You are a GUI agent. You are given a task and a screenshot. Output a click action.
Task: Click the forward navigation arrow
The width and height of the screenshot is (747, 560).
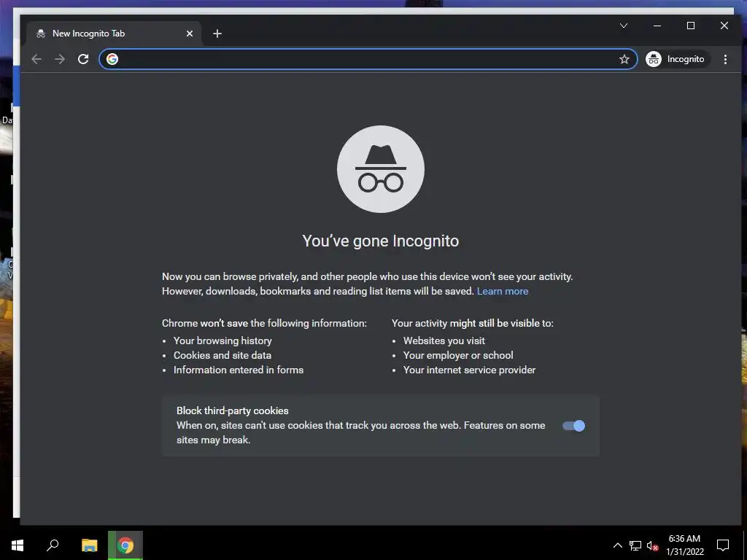[x=60, y=59]
